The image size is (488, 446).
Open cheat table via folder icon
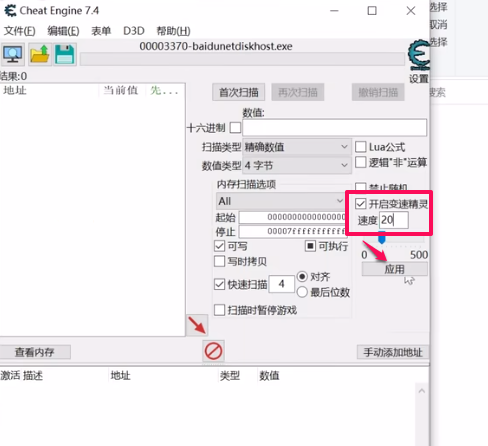tap(40, 54)
